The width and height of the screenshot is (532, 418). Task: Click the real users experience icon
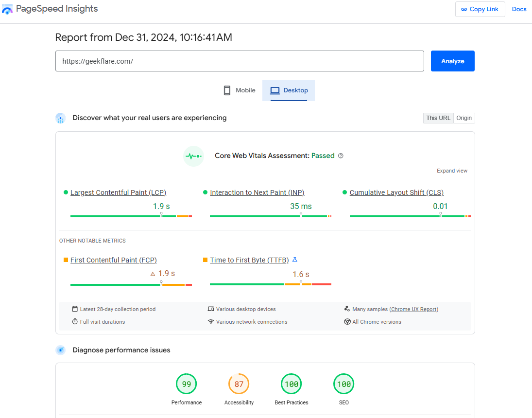click(x=60, y=118)
